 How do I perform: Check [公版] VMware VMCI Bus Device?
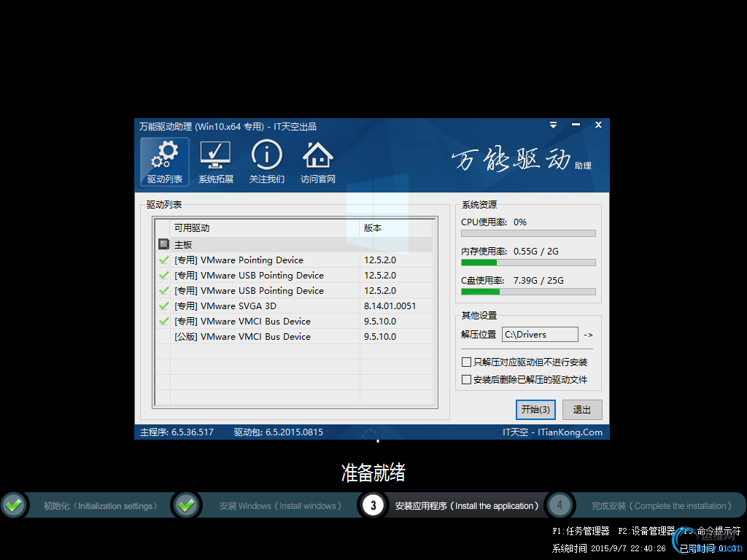(163, 336)
